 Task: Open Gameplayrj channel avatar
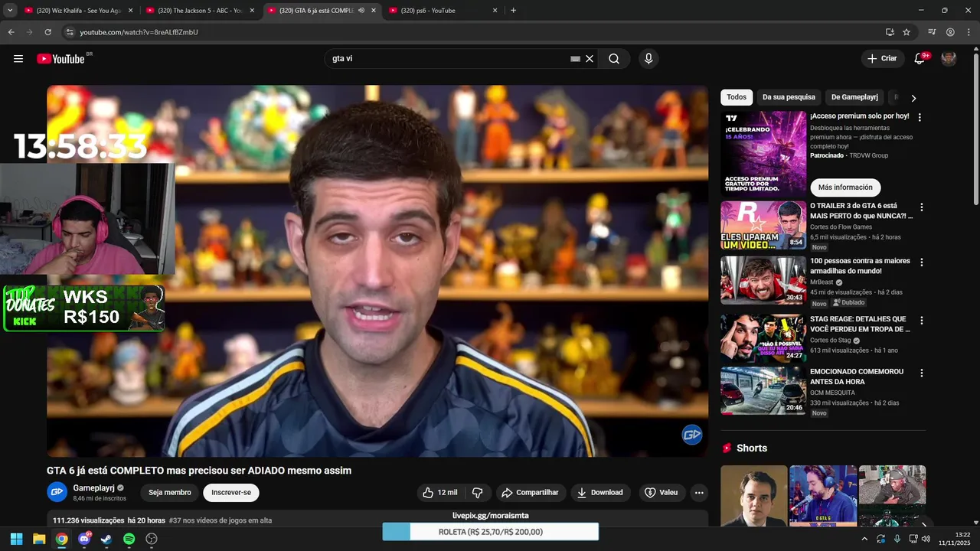57,492
